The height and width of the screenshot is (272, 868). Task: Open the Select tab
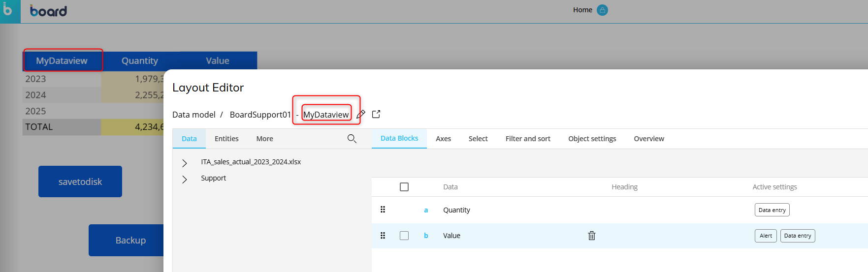coord(478,139)
